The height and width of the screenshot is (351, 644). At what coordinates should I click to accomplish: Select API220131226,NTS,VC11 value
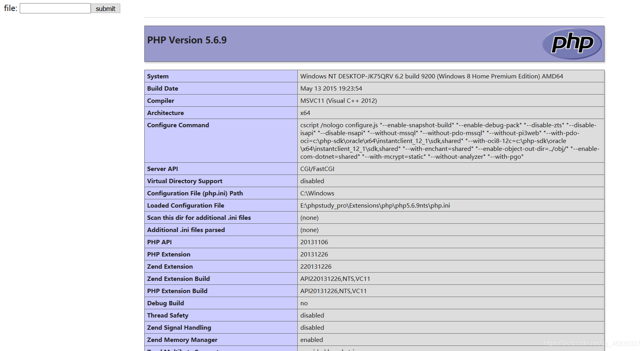[x=335, y=279]
